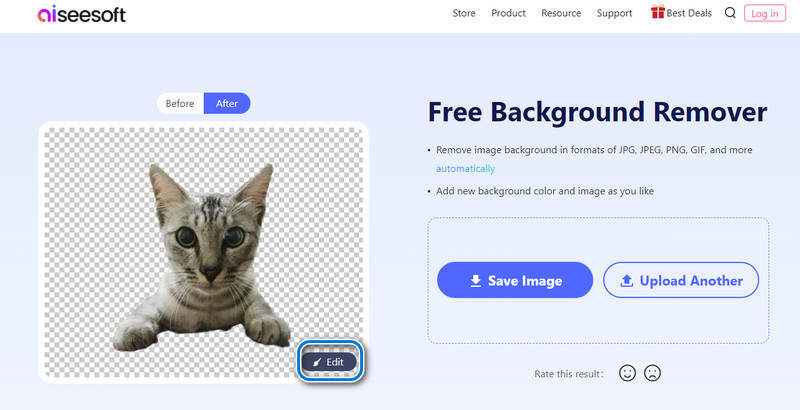Click the upload arrow icon in Upload Another
The height and width of the screenshot is (410, 800).
pos(627,281)
